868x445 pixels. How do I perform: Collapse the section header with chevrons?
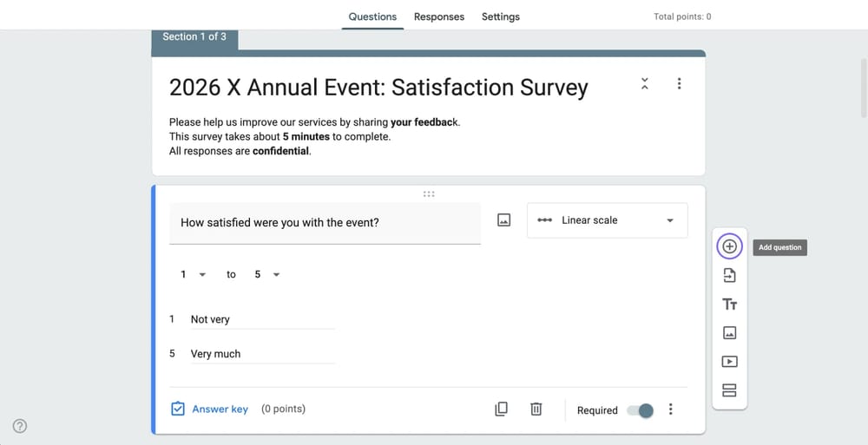pyautogui.click(x=644, y=84)
